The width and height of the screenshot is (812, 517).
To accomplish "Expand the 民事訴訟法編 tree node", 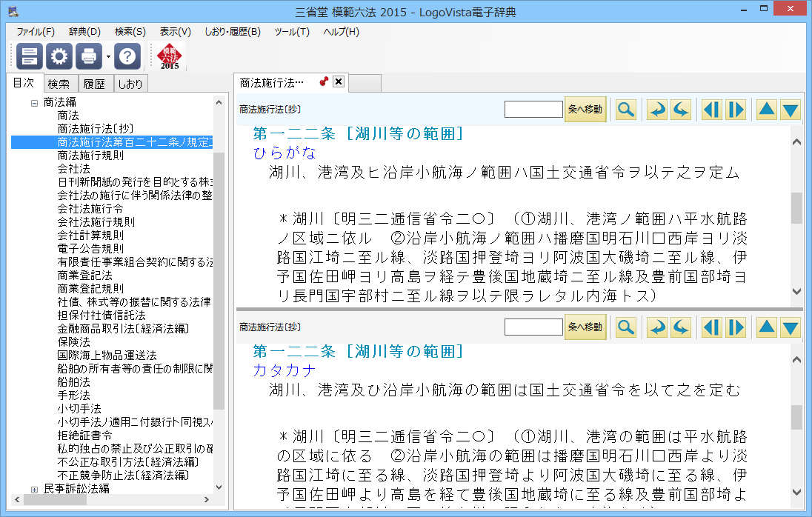I will (34, 488).
